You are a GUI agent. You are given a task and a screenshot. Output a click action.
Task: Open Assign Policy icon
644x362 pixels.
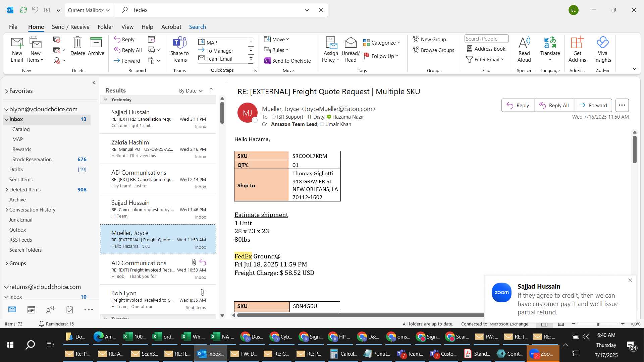pos(331,50)
